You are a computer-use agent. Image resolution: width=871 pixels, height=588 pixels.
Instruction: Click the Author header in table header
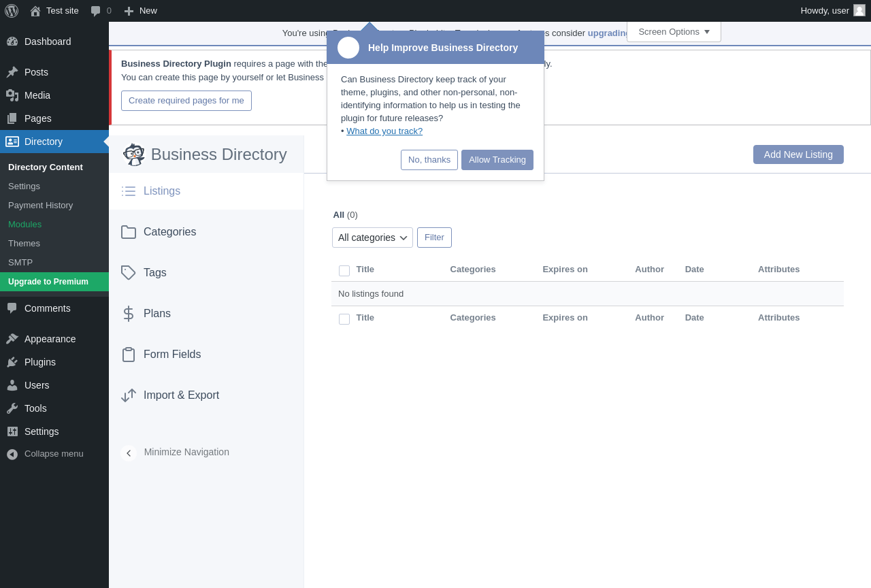[650, 269]
